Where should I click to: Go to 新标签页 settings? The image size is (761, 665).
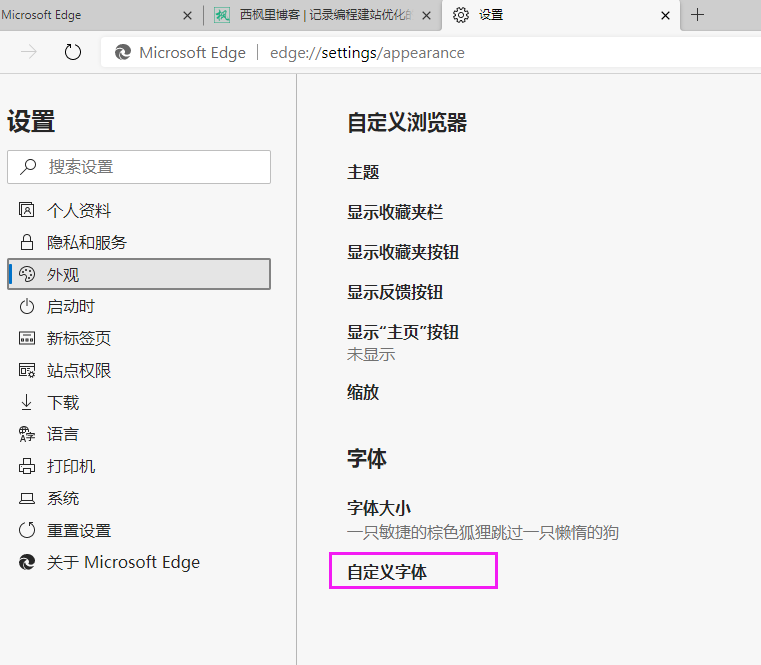point(139,338)
